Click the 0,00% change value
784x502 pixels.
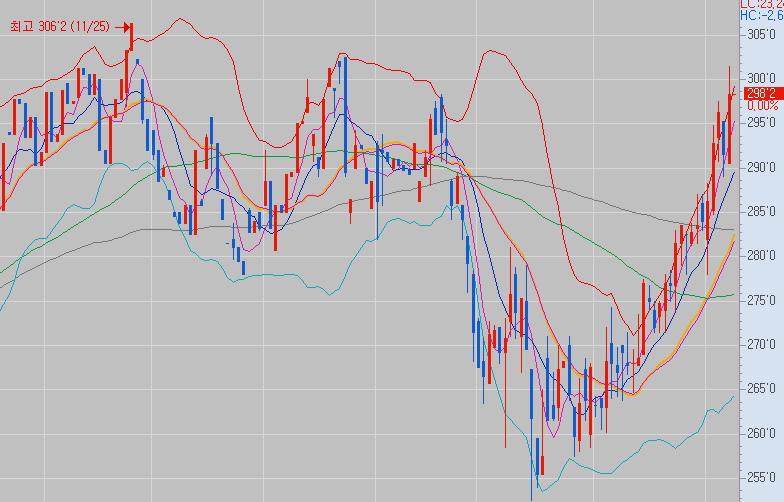pos(763,106)
